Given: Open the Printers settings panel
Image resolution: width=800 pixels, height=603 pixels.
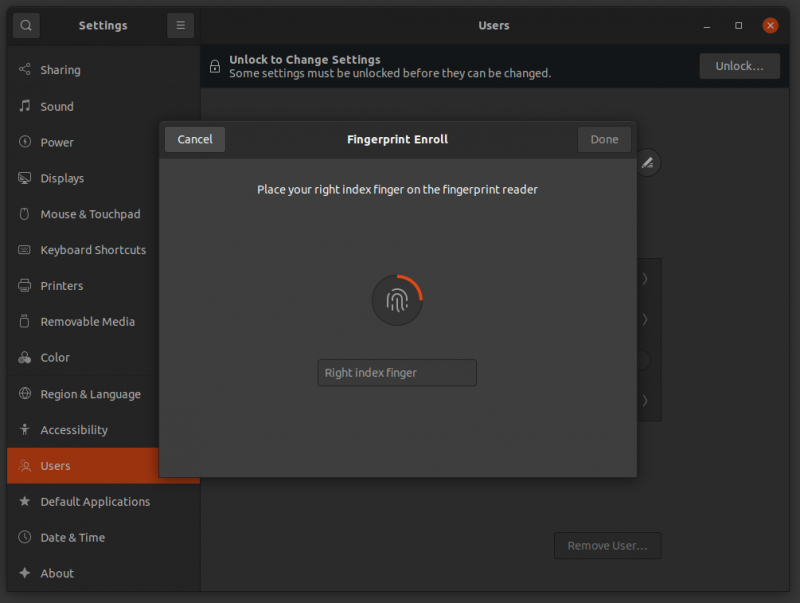Looking at the screenshot, I should pyautogui.click(x=55, y=286).
